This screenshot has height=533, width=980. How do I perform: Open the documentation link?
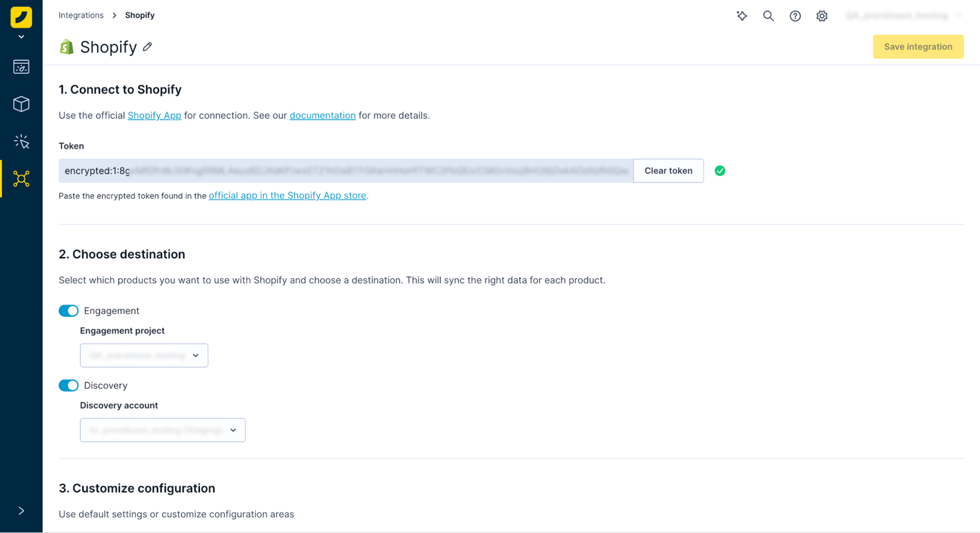pyautogui.click(x=323, y=115)
